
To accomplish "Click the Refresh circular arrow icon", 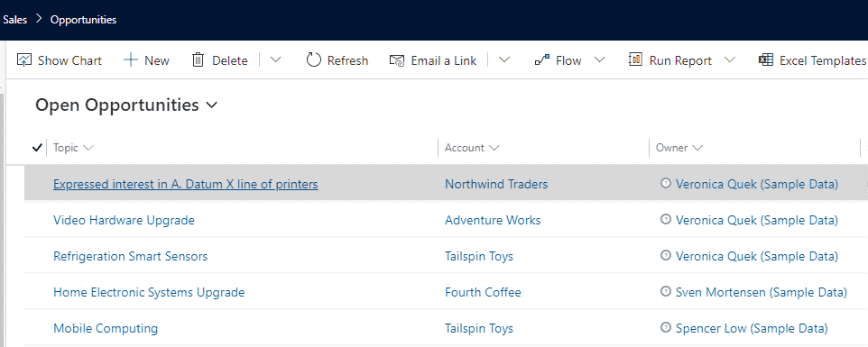I will click(314, 59).
